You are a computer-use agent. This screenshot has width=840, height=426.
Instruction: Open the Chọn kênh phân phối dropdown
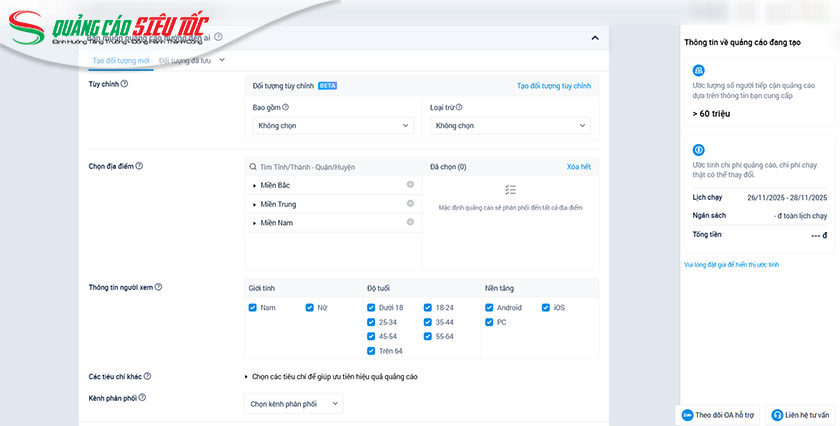tap(294, 403)
